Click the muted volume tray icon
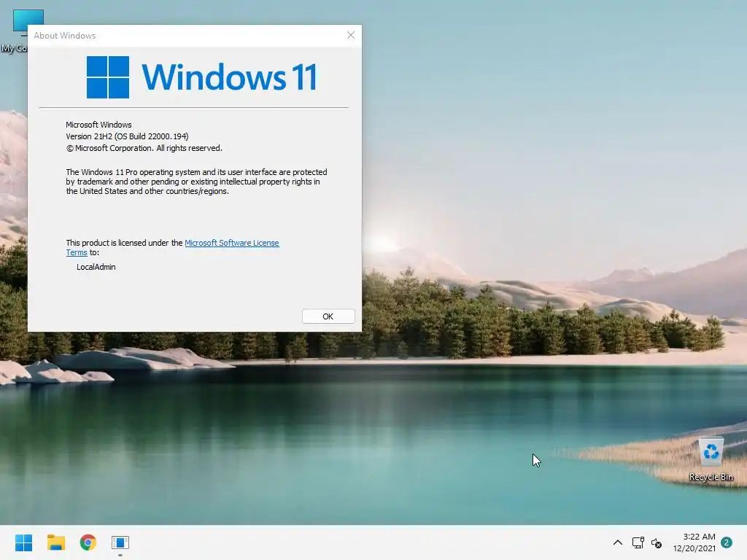This screenshot has width=747, height=560. (657, 542)
